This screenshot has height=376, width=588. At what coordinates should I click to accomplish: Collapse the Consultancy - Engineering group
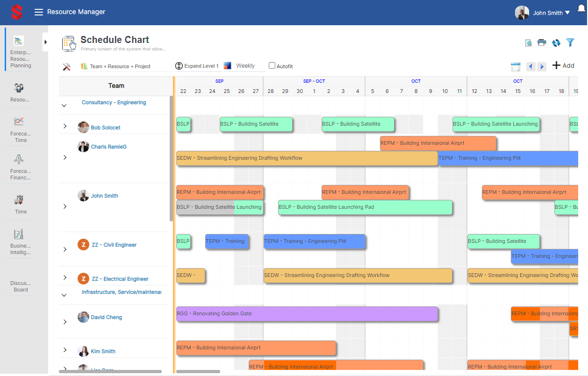[x=64, y=106]
